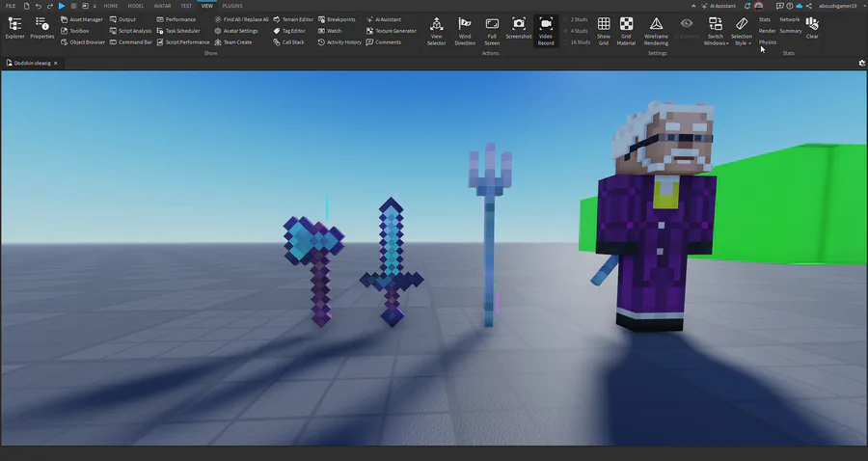Open the Toolbox panel
This screenshot has width=868, height=461.
(74, 31)
